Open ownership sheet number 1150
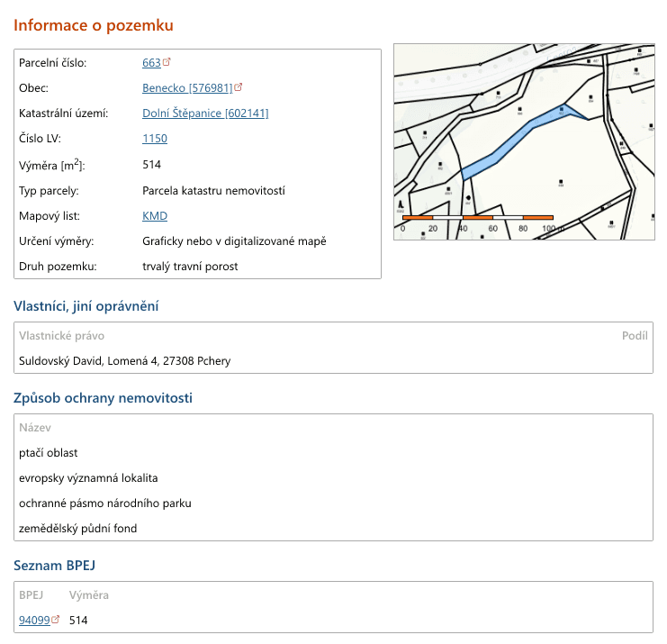667x644 pixels. pyautogui.click(x=155, y=139)
